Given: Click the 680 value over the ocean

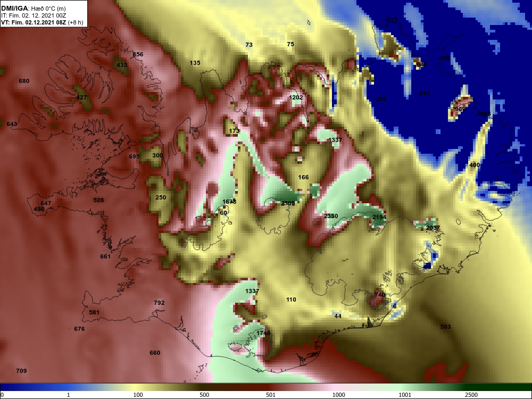Looking at the screenshot, I should point(24,81).
